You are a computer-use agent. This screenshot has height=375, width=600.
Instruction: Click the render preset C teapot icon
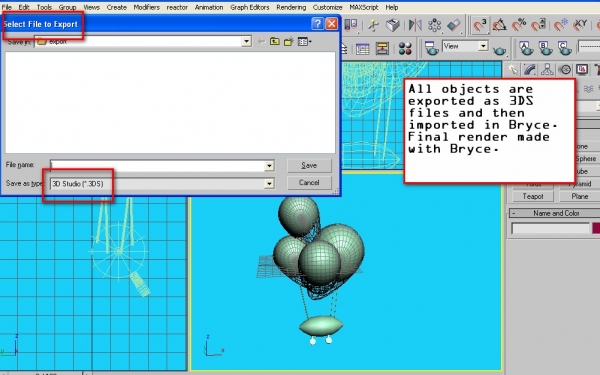point(564,48)
